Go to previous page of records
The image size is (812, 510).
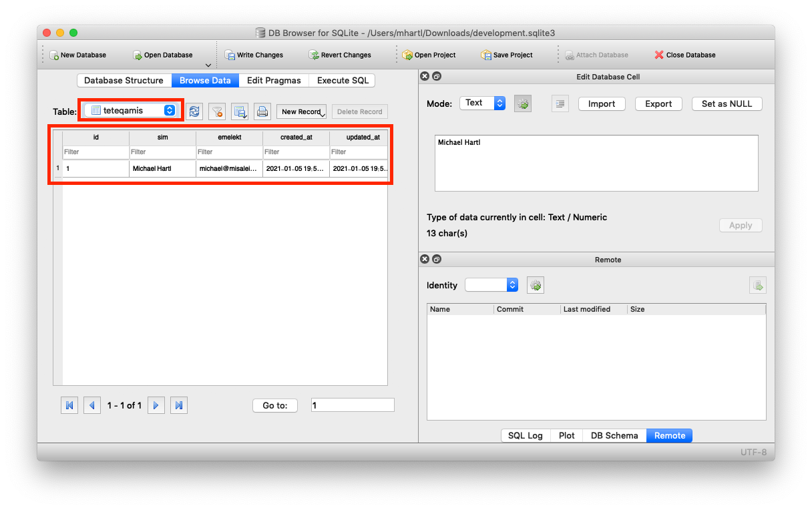click(x=92, y=405)
